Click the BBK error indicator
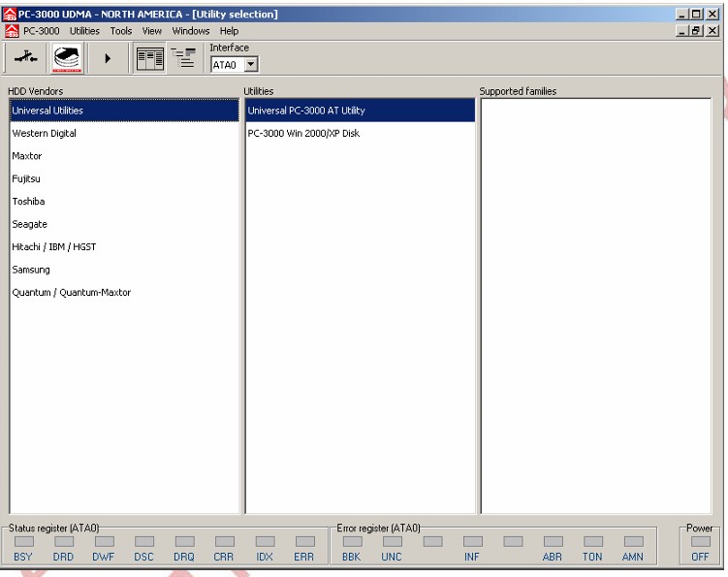This screenshot has width=728, height=577. (x=353, y=542)
